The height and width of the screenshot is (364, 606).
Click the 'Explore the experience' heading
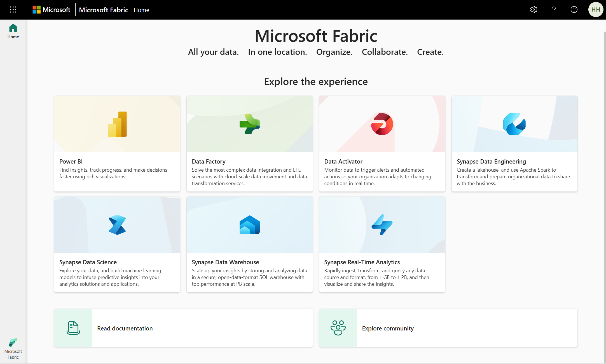316,82
